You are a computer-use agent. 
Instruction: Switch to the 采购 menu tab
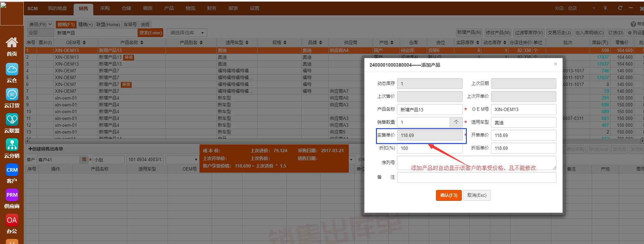pyautogui.click(x=105, y=8)
